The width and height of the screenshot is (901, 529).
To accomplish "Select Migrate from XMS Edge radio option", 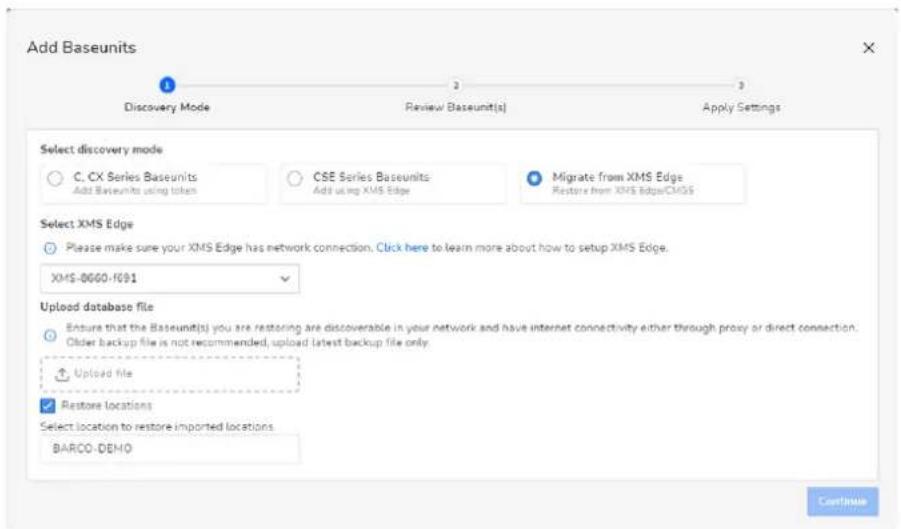I will (x=534, y=179).
